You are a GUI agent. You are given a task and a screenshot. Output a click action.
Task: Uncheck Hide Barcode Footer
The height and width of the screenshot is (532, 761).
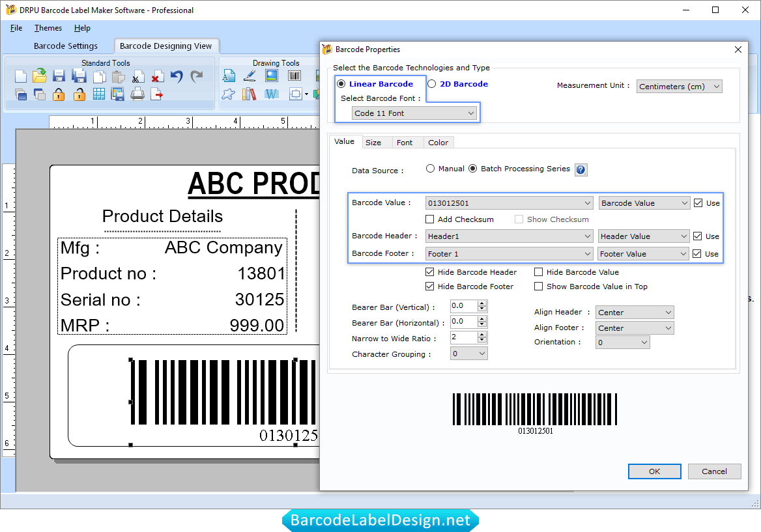pyautogui.click(x=429, y=286)
